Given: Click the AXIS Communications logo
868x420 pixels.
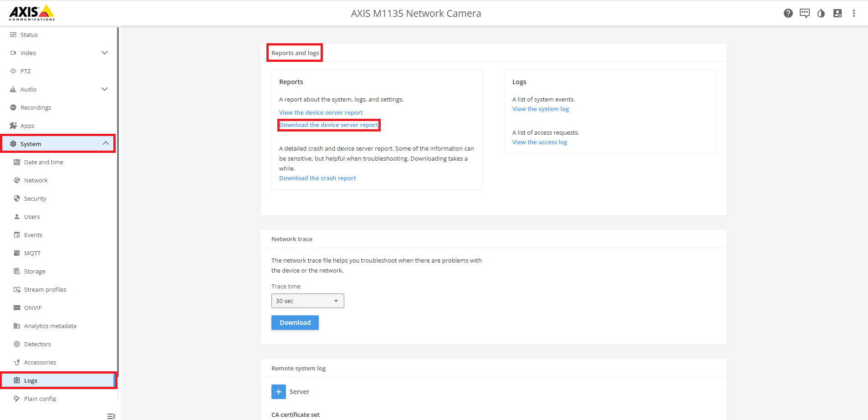Looking at the screenshot, I should pos(32,13).
